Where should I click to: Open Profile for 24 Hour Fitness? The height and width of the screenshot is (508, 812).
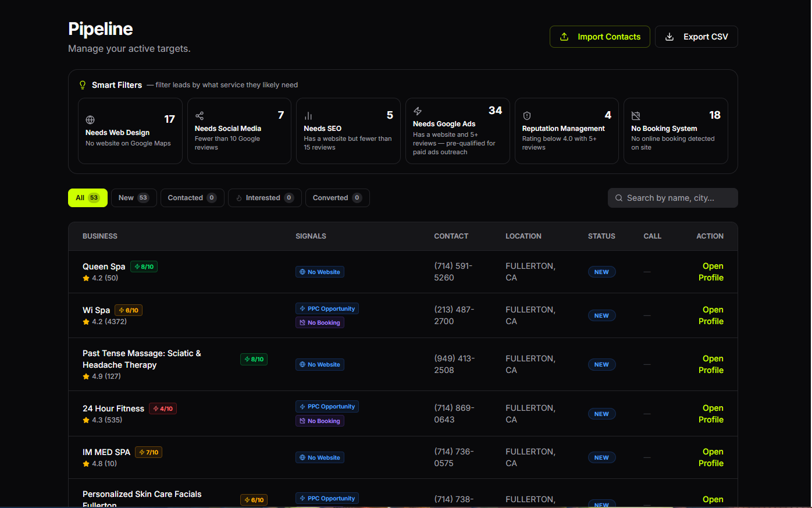pyautogui.click(x=711, y=414)
